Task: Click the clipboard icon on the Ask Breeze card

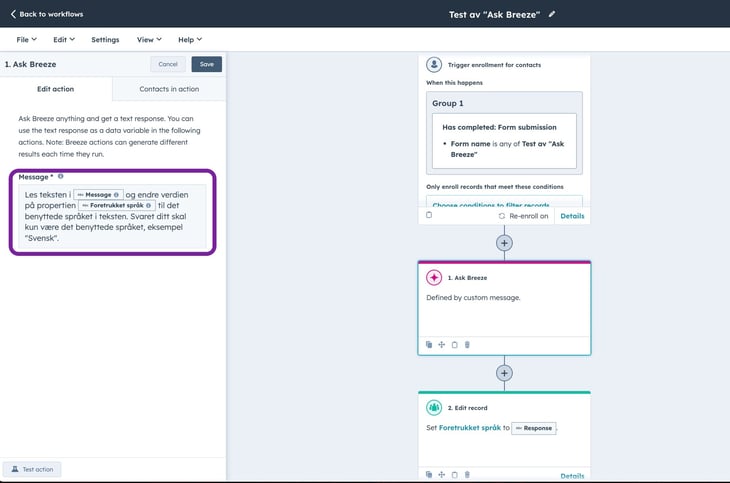Action: coord(454,345)
